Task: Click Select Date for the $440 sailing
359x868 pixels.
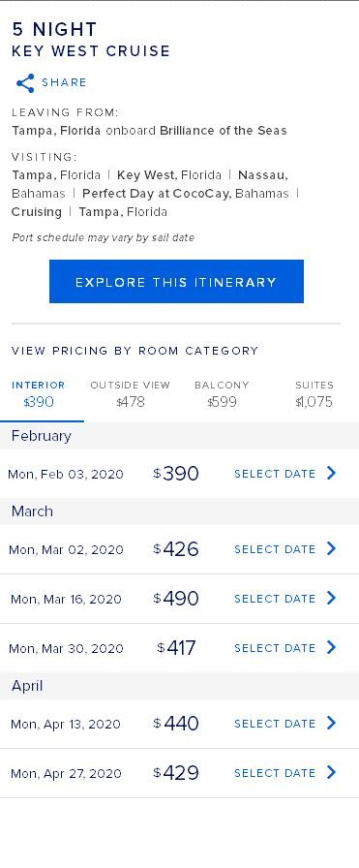Action: 275,724
